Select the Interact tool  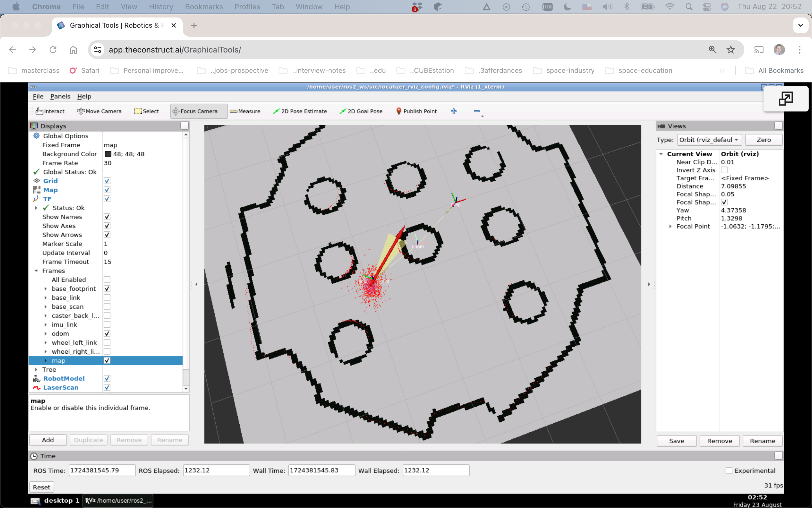click(x=50, y=111)
